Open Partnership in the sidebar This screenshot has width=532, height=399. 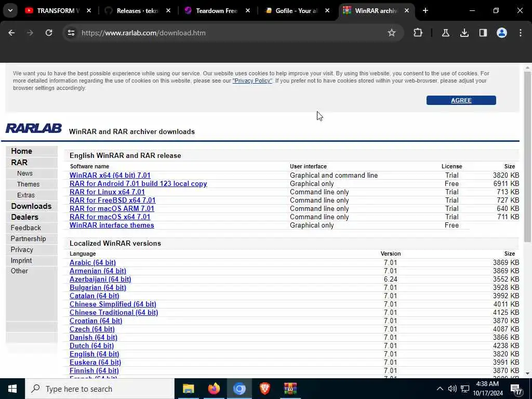[x=28, y=239]
